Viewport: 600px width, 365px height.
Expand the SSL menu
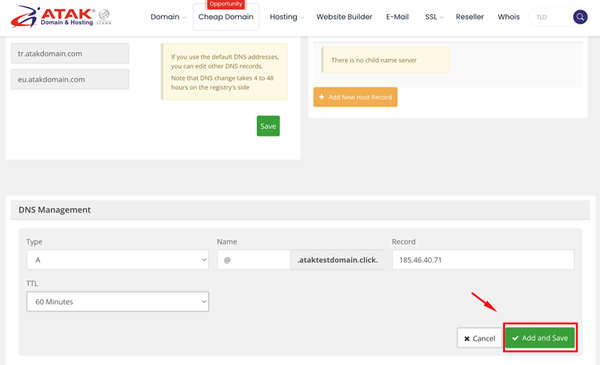tap(434, 17)
